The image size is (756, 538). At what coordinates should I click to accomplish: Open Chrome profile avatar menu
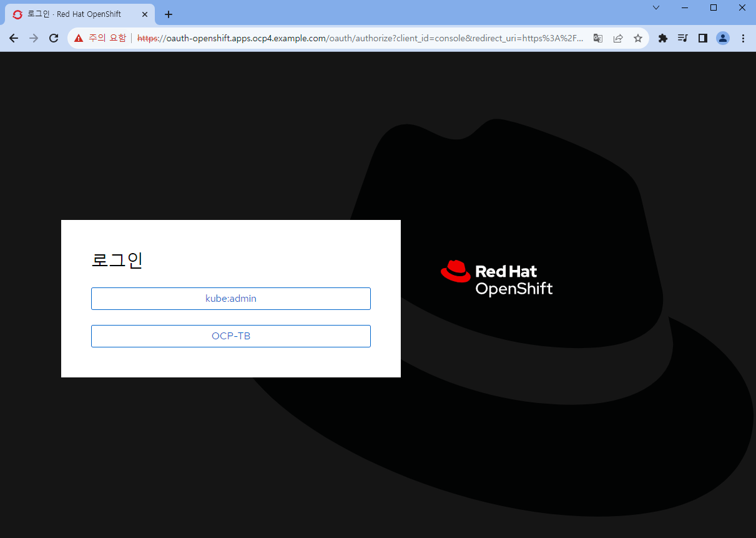coord(723,38)
